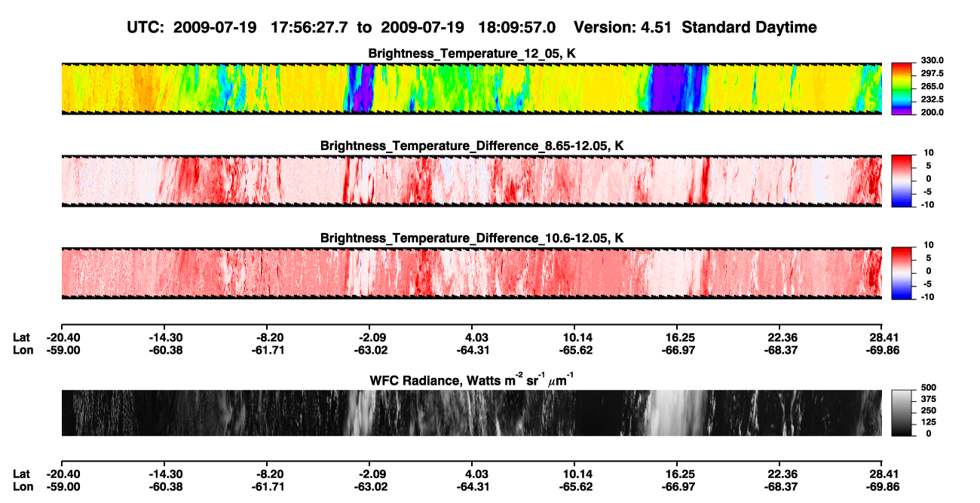The width and height of the screenshot is (980, 503).
Task: Click latitude '-20.40' on the upper axis
Action: 63,337
